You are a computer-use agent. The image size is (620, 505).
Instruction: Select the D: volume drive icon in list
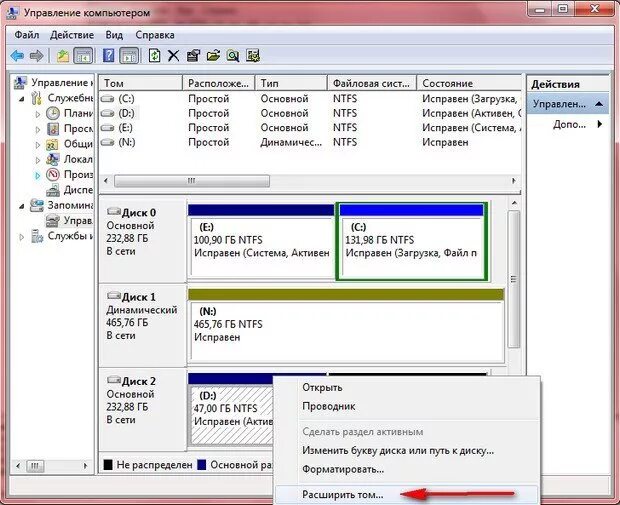[x=108, y=113]
